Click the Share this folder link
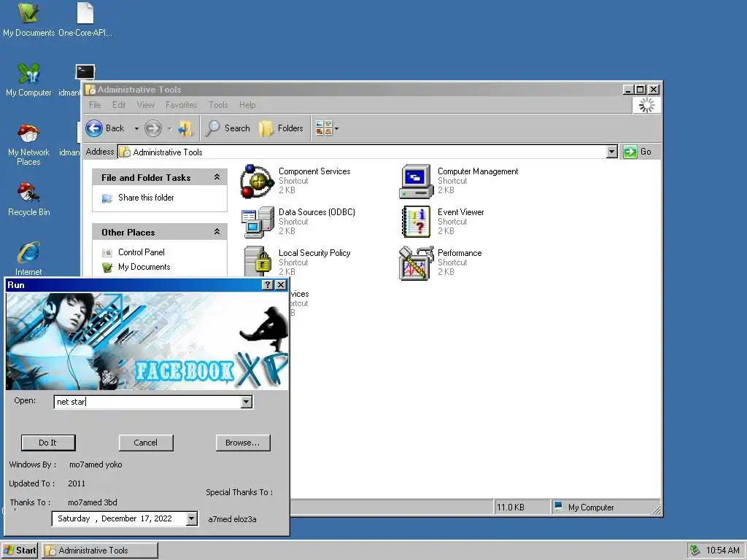This screenshot has height=560, width=747. [146, 198]
